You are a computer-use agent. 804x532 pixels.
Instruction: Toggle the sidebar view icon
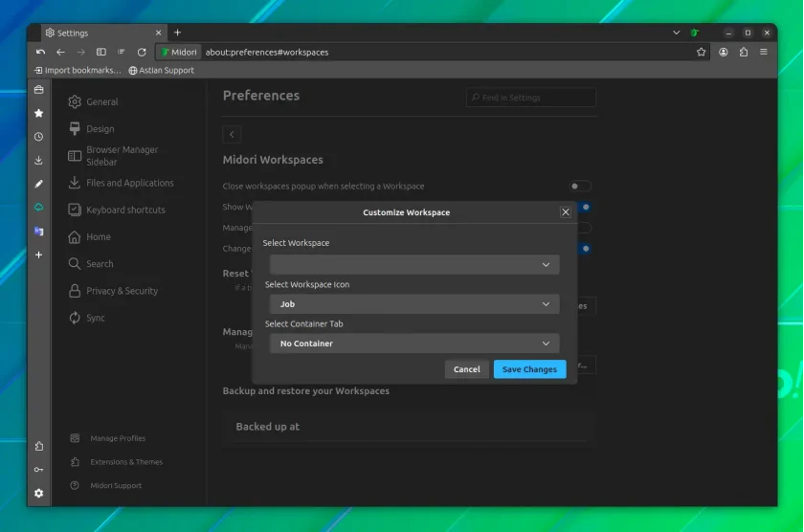[101, 52]
